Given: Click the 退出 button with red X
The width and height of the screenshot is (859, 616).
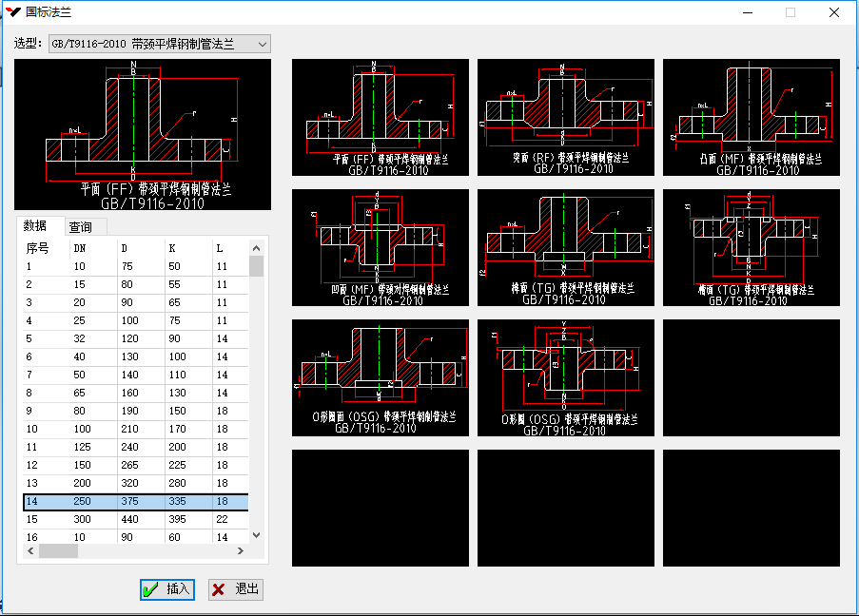Looking at the screenshot, I should pyautogui.click(x=236, y=589).
